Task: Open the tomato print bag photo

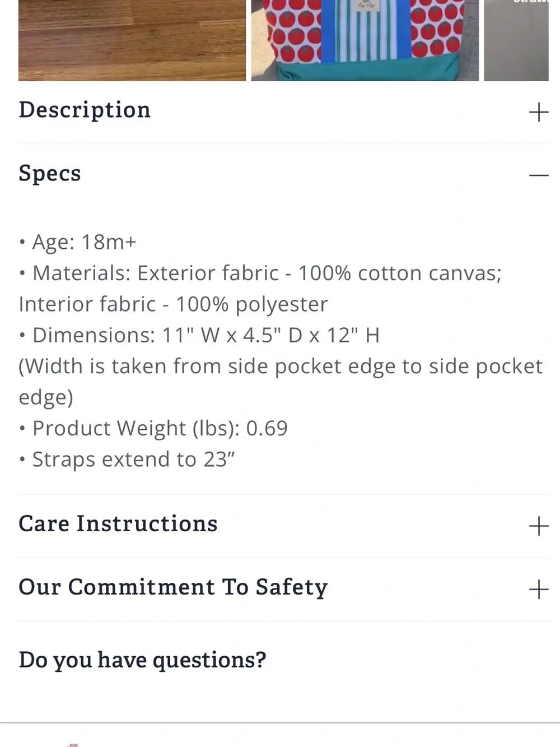Action: [x=365, y=40]
